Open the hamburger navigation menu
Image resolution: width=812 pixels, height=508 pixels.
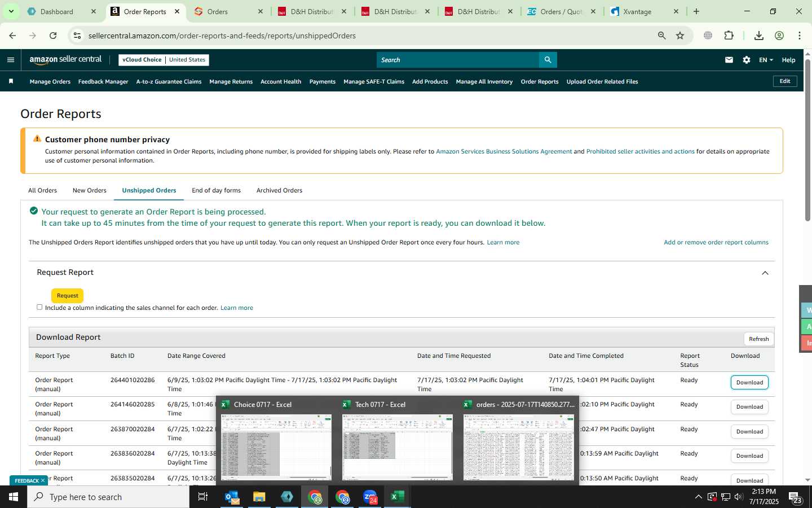11,60
